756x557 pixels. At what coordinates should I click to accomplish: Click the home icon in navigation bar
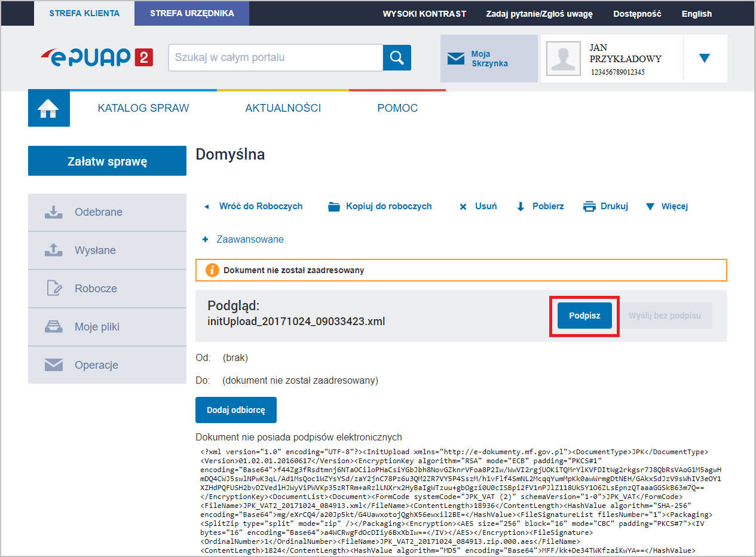click(48, 108)
